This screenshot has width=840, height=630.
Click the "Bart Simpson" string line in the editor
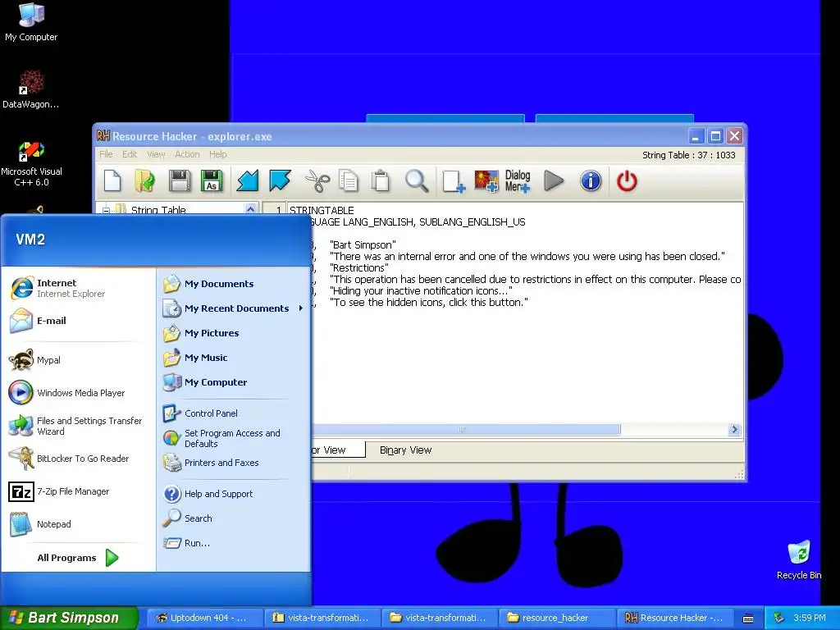(363, 244)
